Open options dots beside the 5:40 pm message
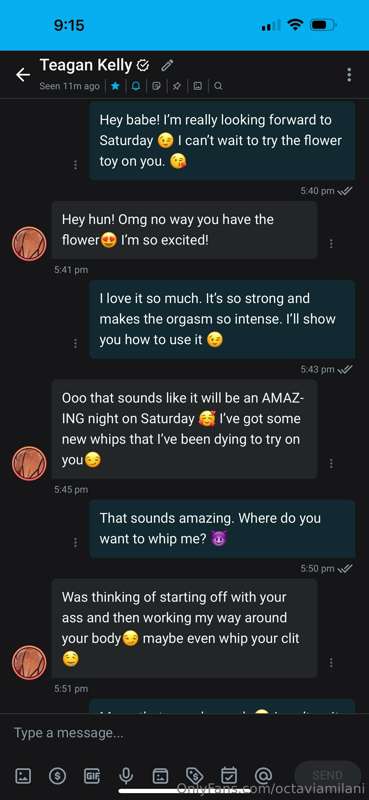 pos(76,165)
